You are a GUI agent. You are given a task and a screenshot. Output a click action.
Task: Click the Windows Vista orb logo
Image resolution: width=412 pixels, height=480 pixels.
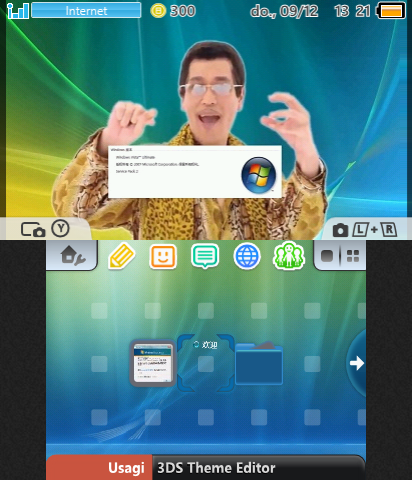(x=259, y=175)
